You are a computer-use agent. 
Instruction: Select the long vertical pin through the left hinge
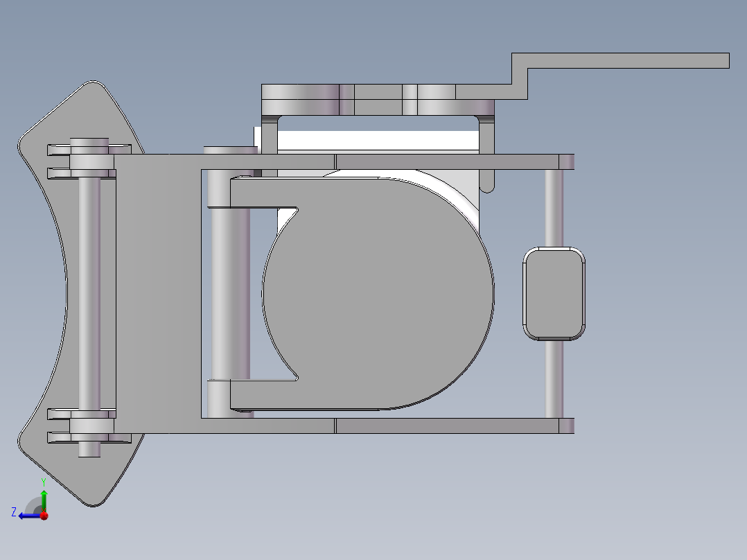pyautogui.click(x=89, y=293)
